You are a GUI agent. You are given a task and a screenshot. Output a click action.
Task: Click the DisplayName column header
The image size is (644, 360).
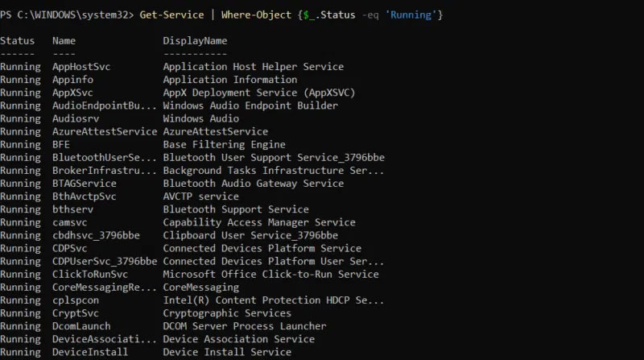(195, 40)
